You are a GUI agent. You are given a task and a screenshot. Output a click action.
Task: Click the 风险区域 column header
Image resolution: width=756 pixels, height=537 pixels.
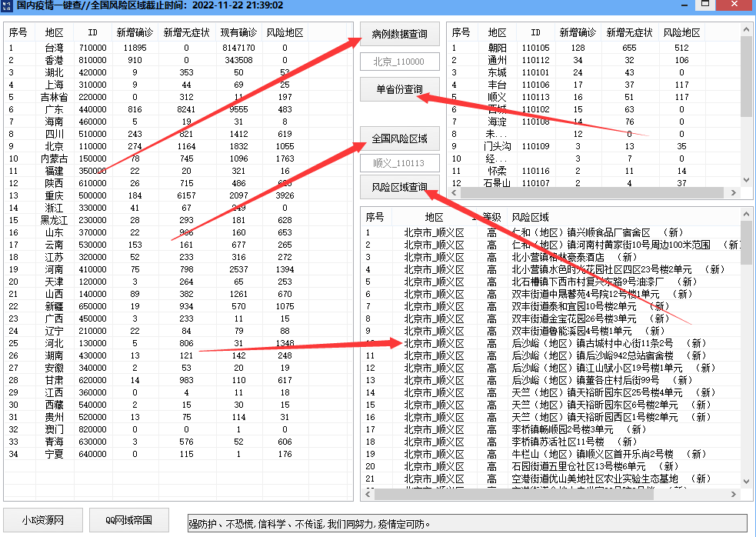click(x=531, y=217)
